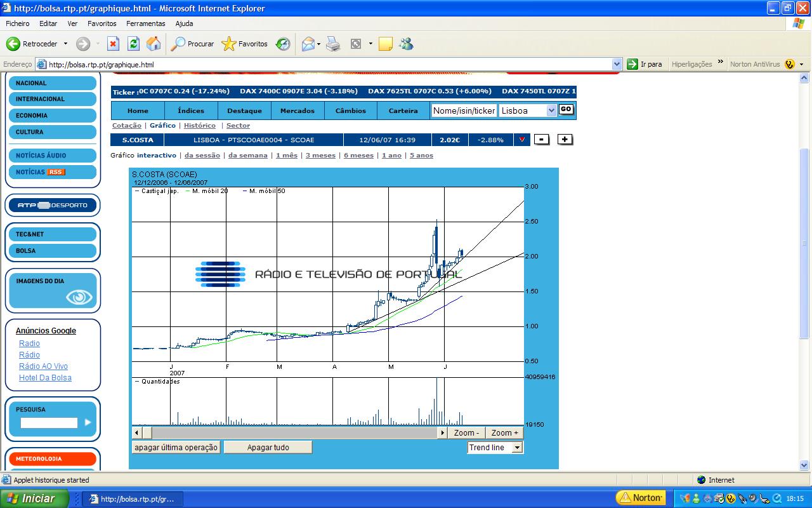Viewport: 812px width, 508px height.
Task: Select the Mercados navigation tab
Action: [x=297, y=110]
